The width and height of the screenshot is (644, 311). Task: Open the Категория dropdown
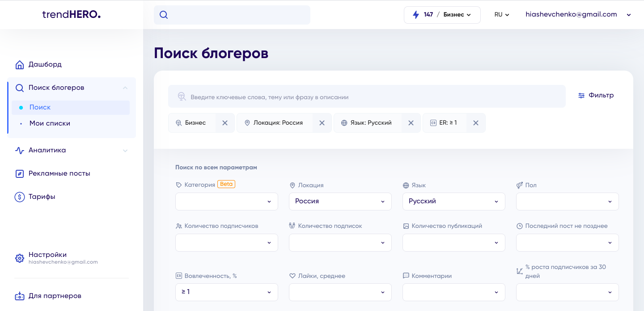click(227, 202)
